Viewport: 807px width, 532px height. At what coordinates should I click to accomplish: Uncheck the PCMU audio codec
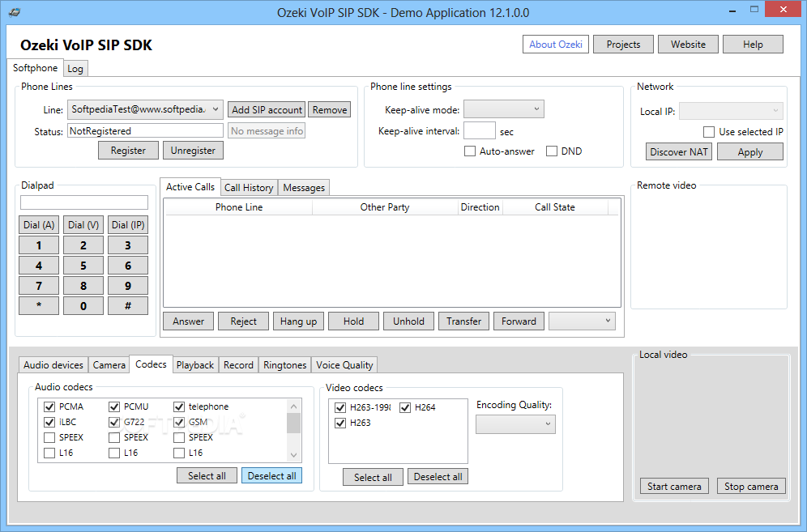click(114, 406)
